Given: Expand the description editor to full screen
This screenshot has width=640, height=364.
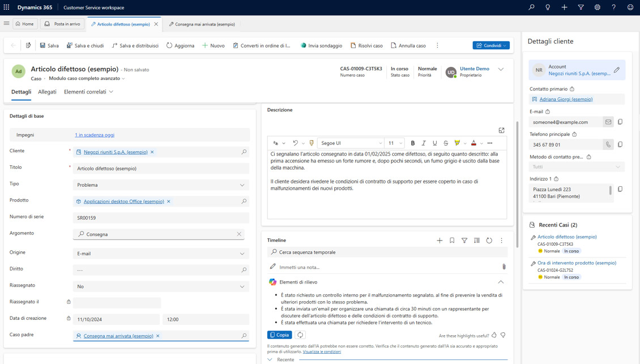Looking at the screenshot, I should [x=501, y=130].
